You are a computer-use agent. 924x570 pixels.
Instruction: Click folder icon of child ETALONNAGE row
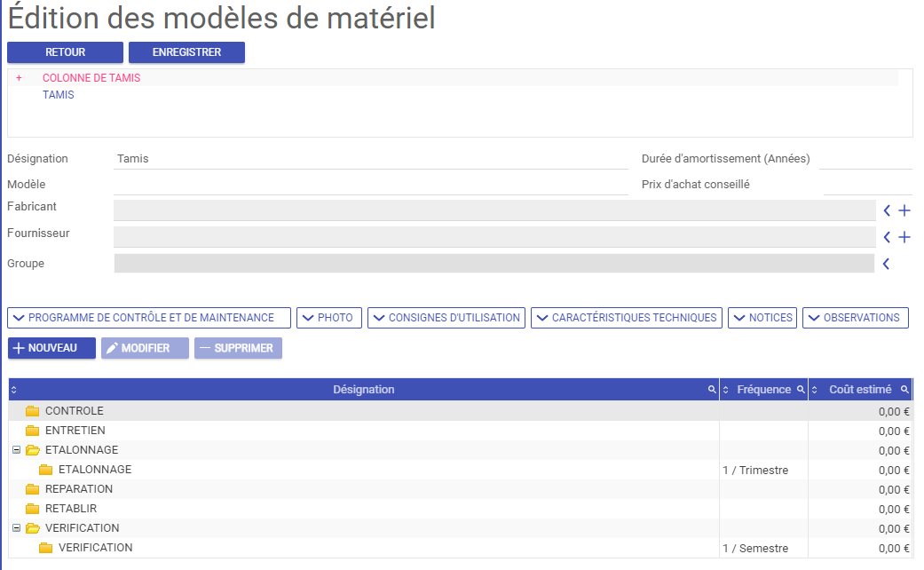[x=45, y=470]
